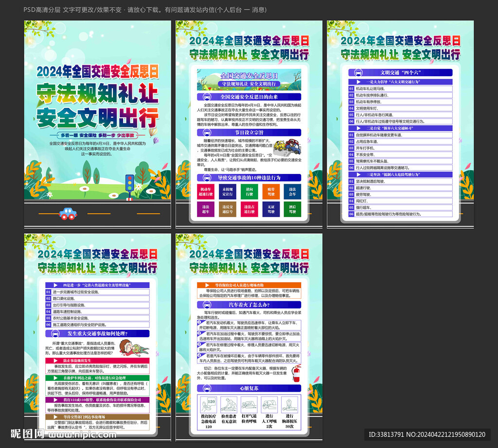Expand the 二是自觉摒弃六大交通陋习 section arrow
The width and height of the screenshot is (498, 448).
[x=358, y=129]
